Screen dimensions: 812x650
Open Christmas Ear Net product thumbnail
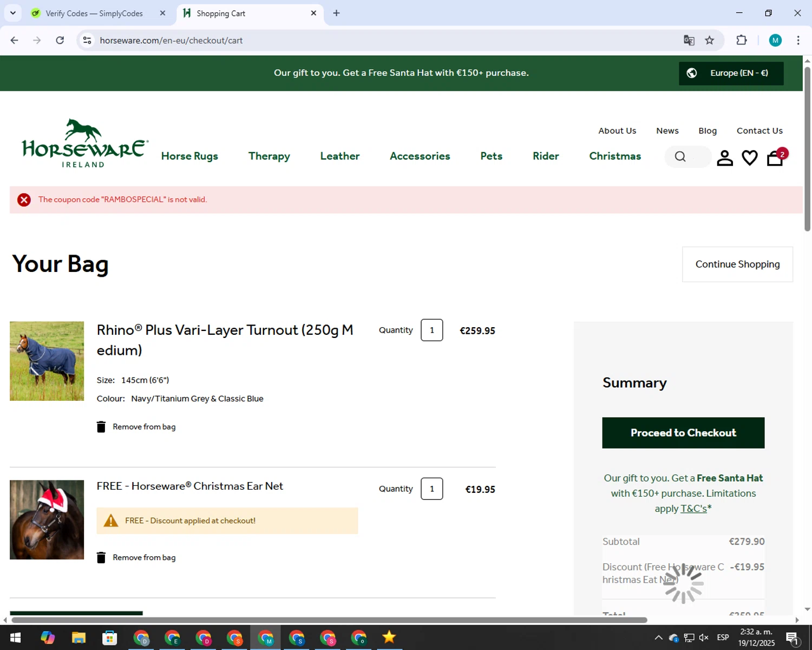[x=47, y=519]
